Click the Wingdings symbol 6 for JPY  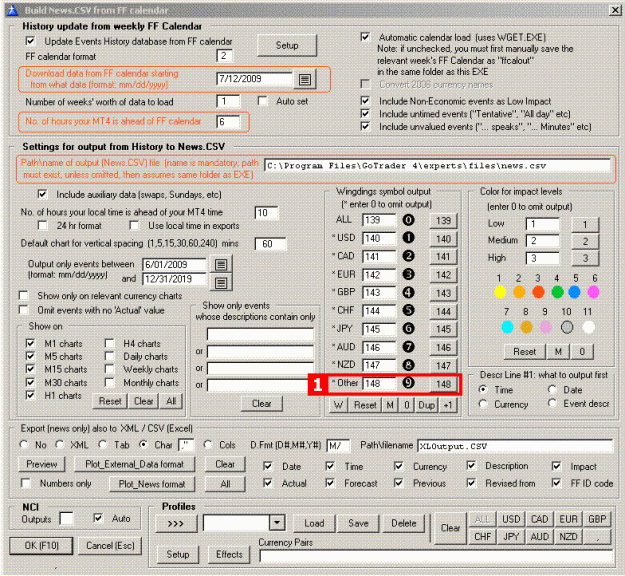coord(408,328)
